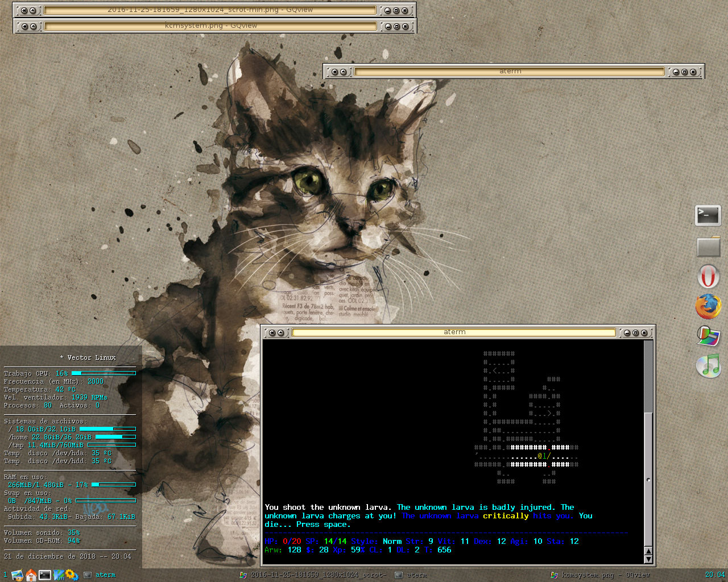Image resolution: width=728 pixels, height=582 pixels.
Task: Start the Opera browser from the dock
Action: [x=708, y=277]
